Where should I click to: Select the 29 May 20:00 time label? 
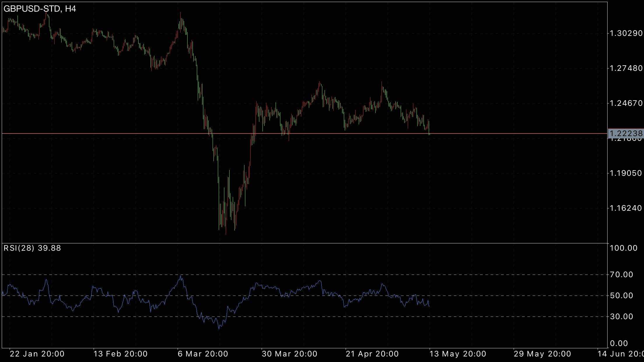coord(542,354)
